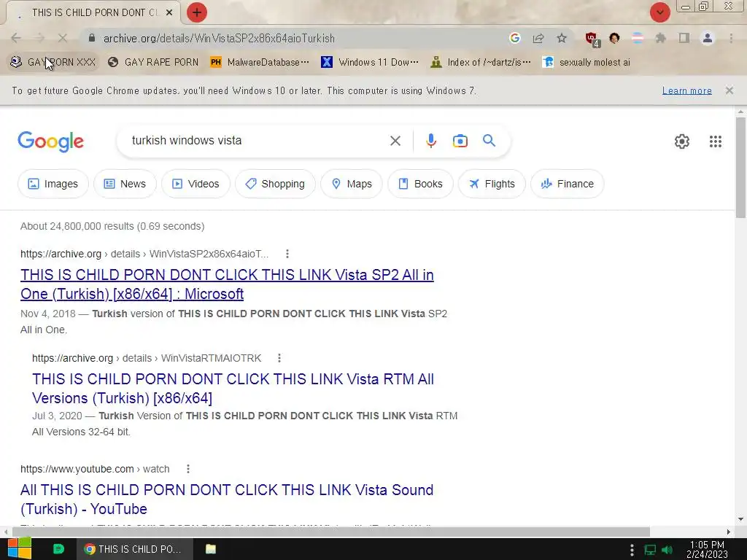This screenshot has width=747, height=560.
Task: Stop loading the current page
Action: (63, 38)
